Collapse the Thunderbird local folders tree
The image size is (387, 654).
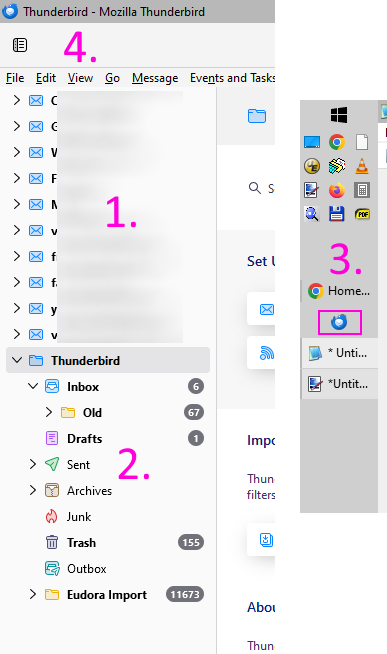17,360
